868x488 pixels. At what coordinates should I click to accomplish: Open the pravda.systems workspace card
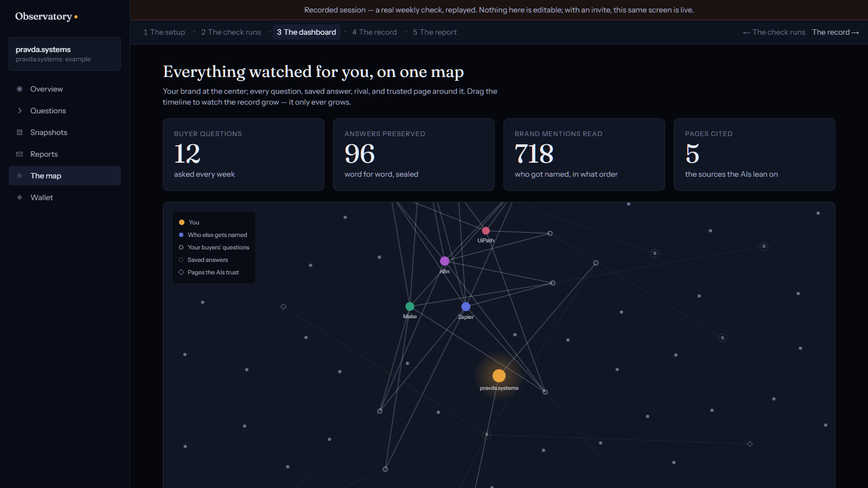coord(65,54)
